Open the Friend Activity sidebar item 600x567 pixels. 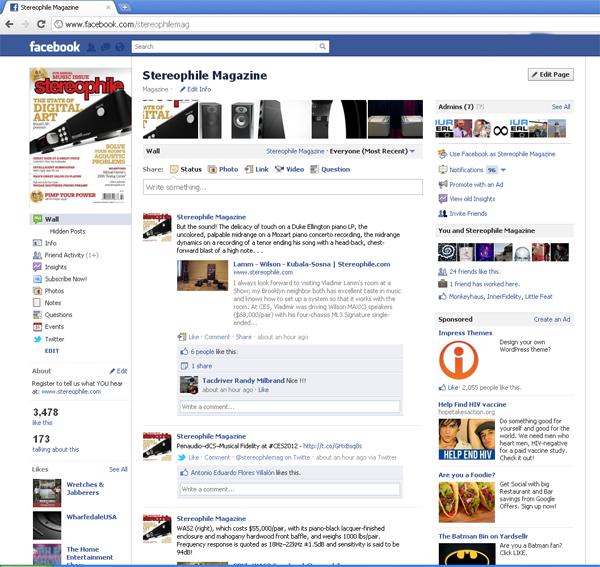[71, 255]
